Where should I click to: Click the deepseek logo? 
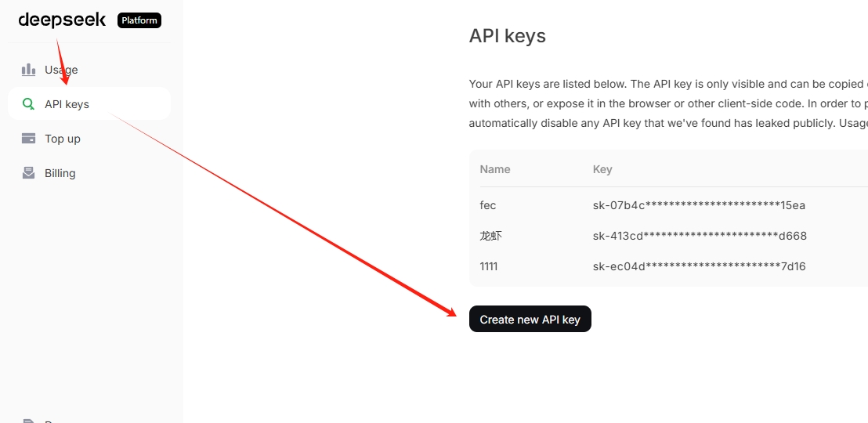(x=62, y=20)
